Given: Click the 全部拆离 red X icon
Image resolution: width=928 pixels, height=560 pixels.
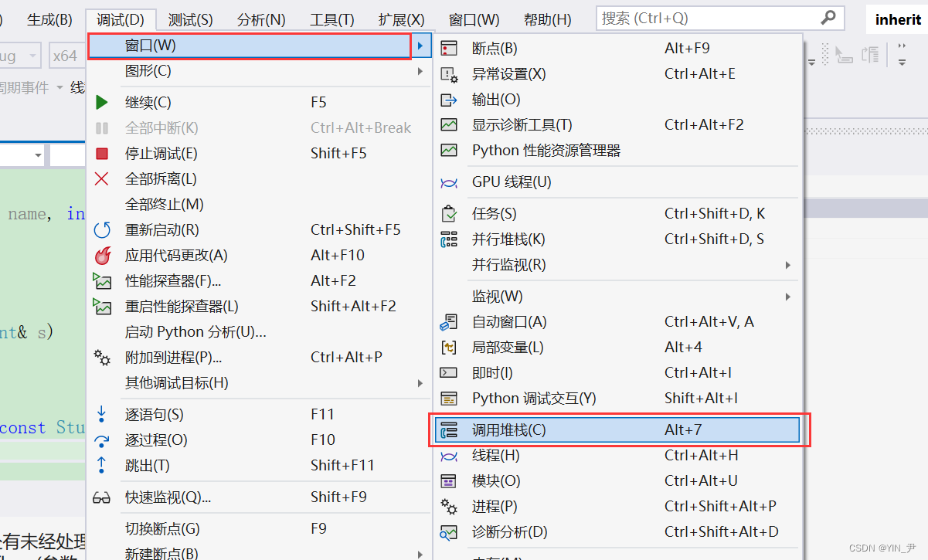Looking at the screenshot, I should (102, 178).
